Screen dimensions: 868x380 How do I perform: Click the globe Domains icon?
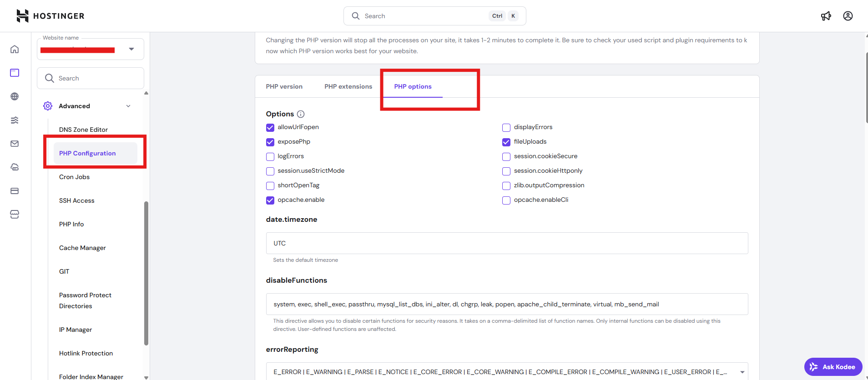[x=15, y=96]
